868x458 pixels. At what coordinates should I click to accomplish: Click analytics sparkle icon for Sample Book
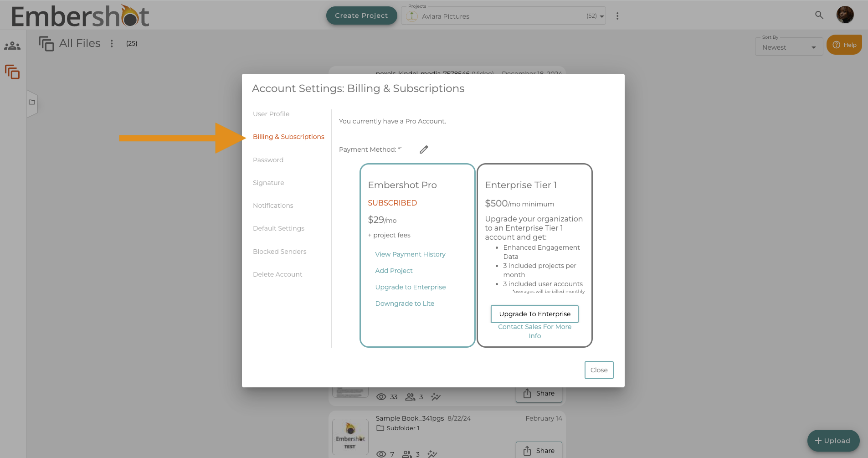point(432,454)
